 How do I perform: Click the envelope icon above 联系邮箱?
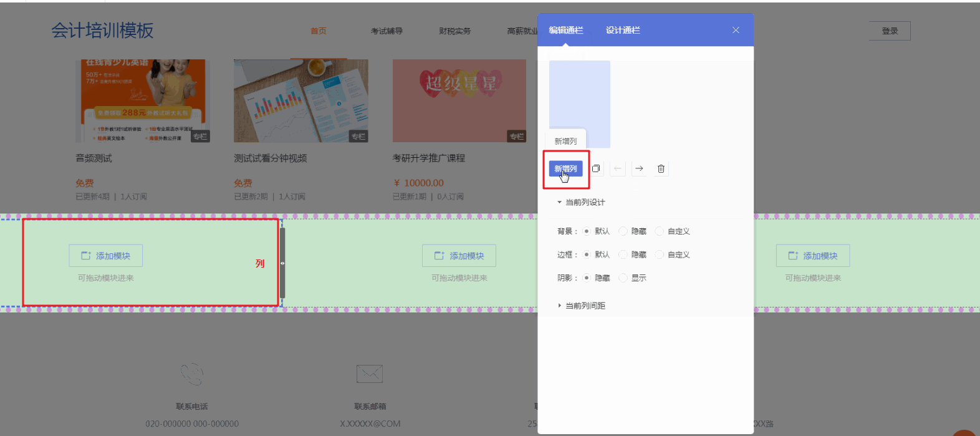pyautogui.click(x=370, y=374)
